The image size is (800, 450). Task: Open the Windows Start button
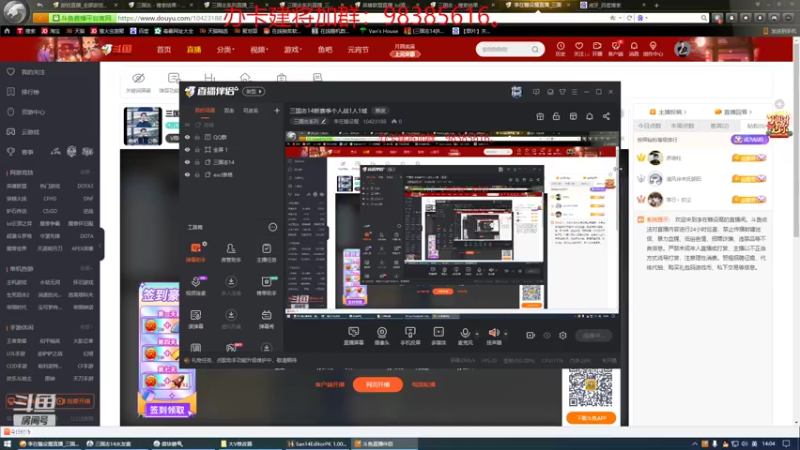7,444
